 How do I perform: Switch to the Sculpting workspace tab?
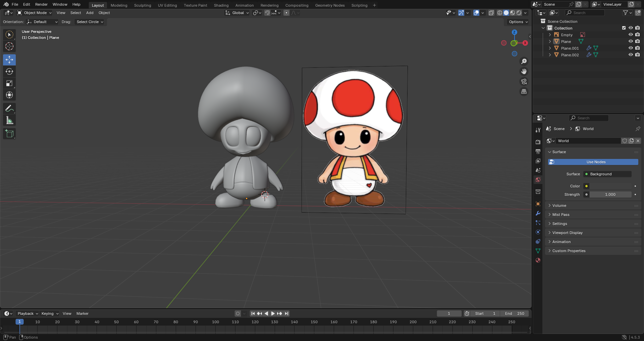[143, 5]
